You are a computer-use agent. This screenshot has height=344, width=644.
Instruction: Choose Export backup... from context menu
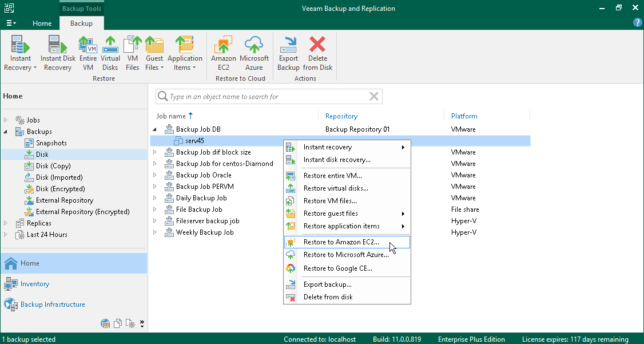pyautogui.click(x=347, y=284)
